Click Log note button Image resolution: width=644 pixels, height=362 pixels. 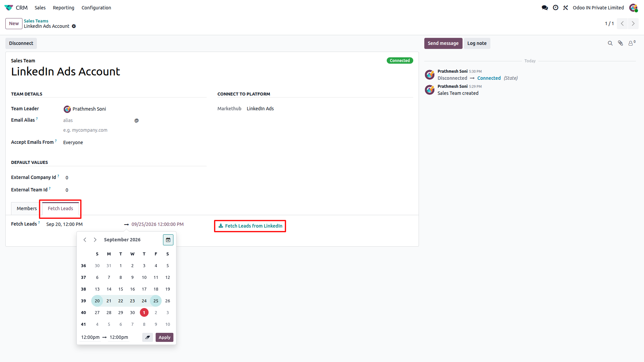pos(477,43)
